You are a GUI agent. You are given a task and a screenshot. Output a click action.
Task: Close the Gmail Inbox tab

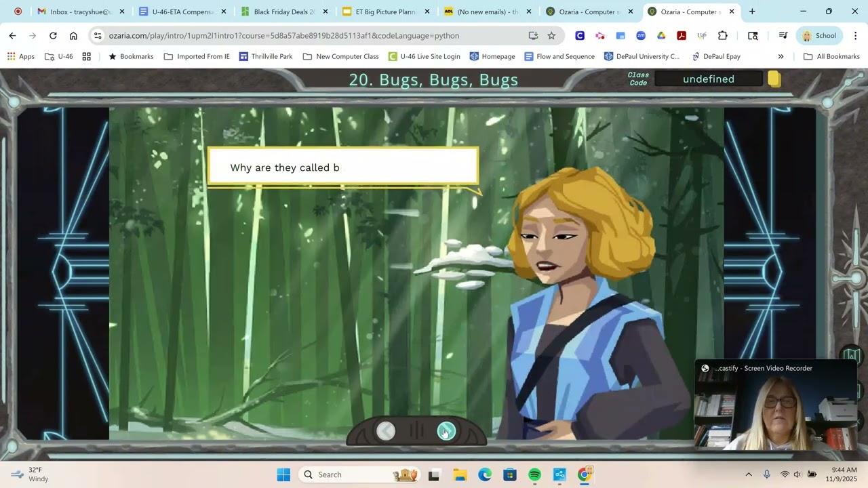click(122, 12)
